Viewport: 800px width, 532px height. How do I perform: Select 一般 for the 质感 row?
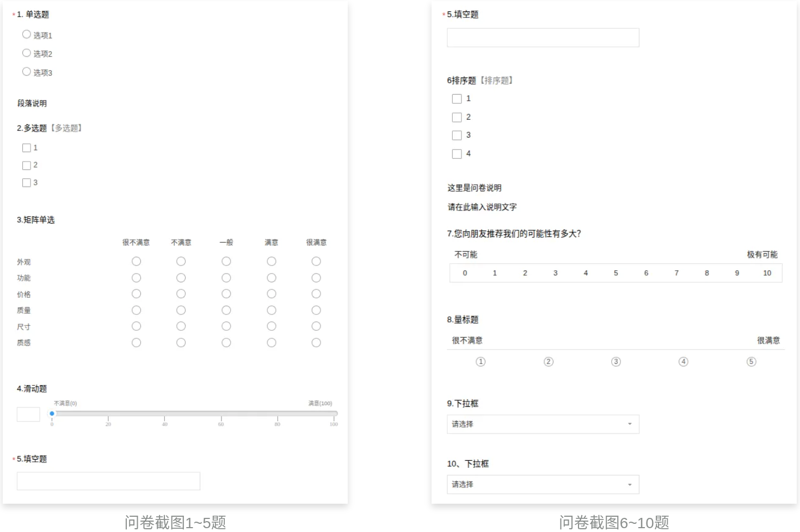tap(226, 343)
